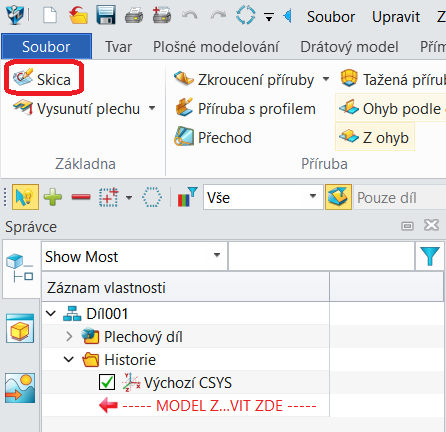Screen dimensions: 446x432
Task: Click the printer with plus icon
Action: pos(162,15)
